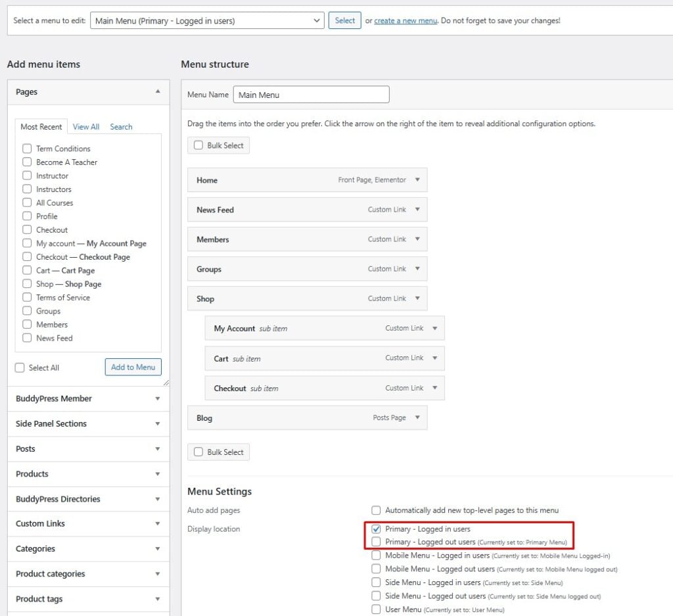Click the create a new menu link
673x616 pixels.
[406, 20]
